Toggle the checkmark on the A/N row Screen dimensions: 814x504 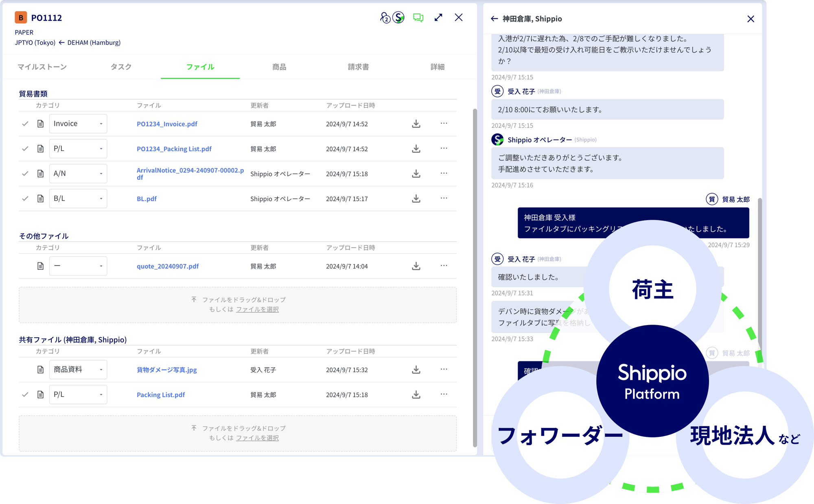pyautogui.click(x=25, y=174)
